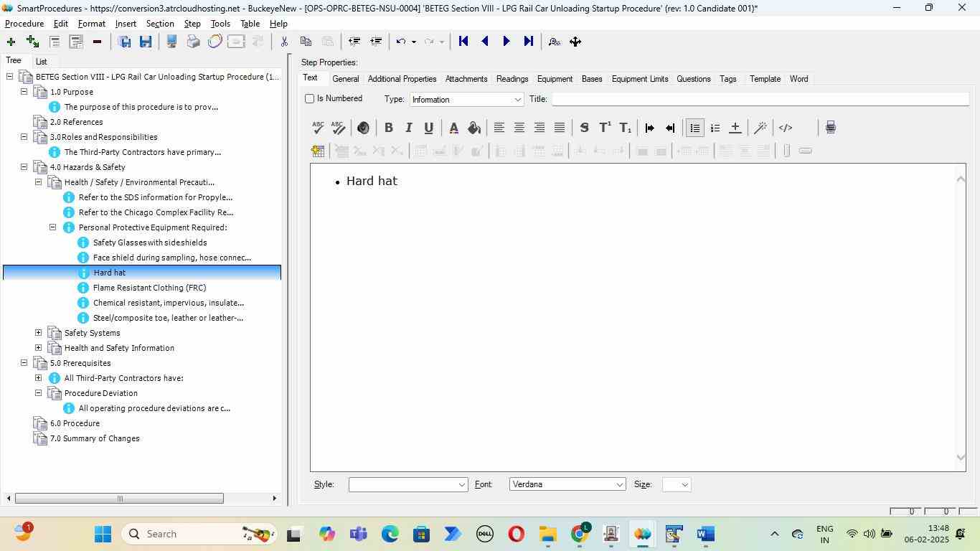This screenshot has width=980, height=551.
Task: Open the Tools menu
Action: (x=220, y=24)
